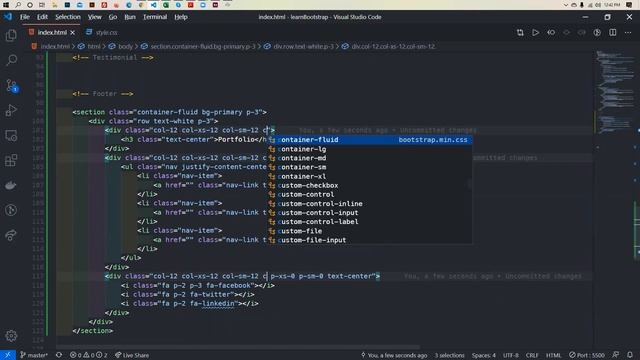Open the Edit menu
Screen dimensions: 640x360
coord(42,17)
